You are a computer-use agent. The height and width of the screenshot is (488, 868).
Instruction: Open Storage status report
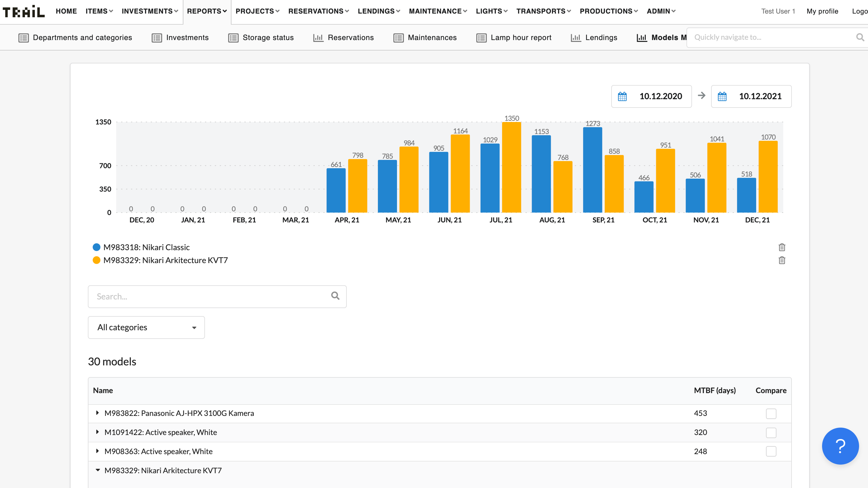pos(261,38)
